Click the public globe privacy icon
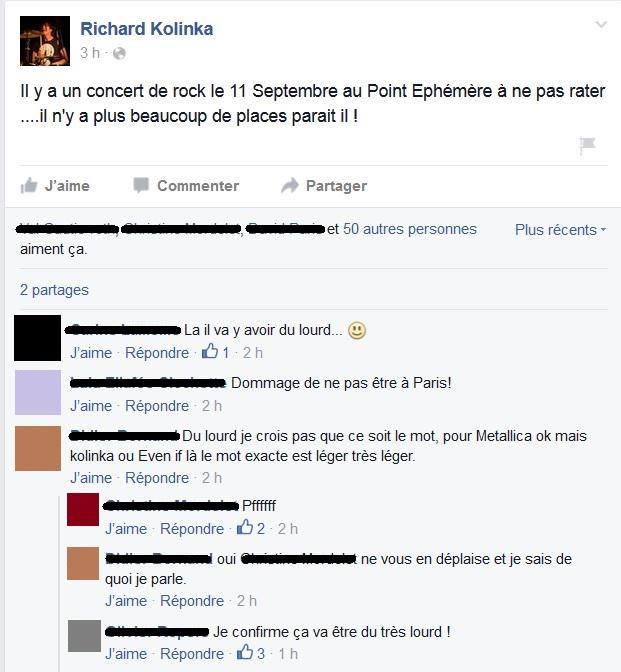 tap(119, 53)
